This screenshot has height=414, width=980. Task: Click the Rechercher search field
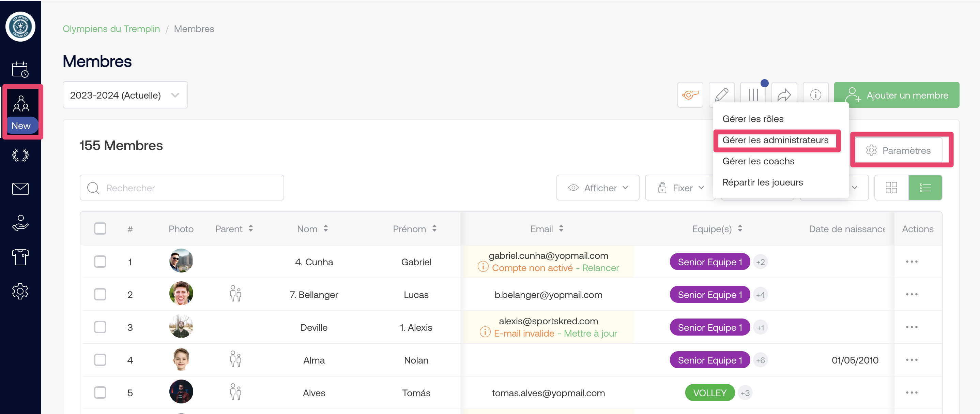coord(182,188)
